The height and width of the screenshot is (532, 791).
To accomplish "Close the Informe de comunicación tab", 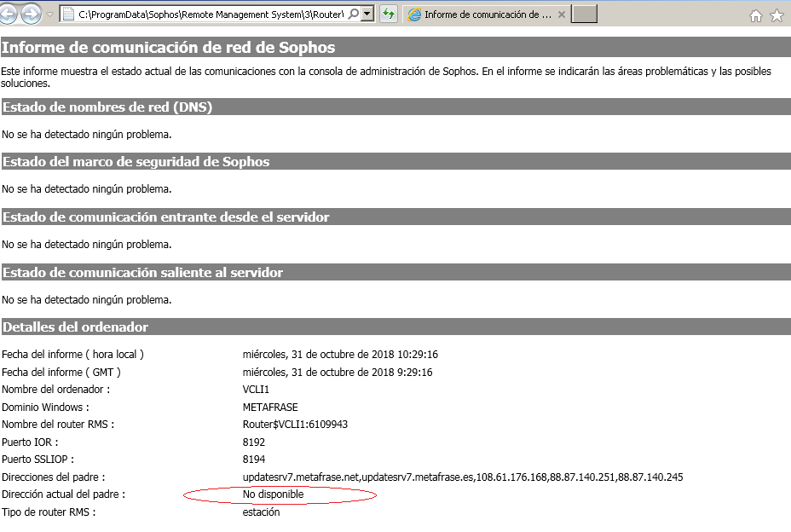I will pyautogui.click(x=562, y=14).
